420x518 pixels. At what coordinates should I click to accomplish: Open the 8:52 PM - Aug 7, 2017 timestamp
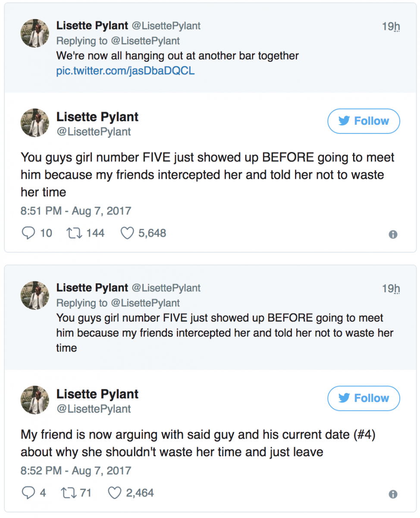pos(76,471)
